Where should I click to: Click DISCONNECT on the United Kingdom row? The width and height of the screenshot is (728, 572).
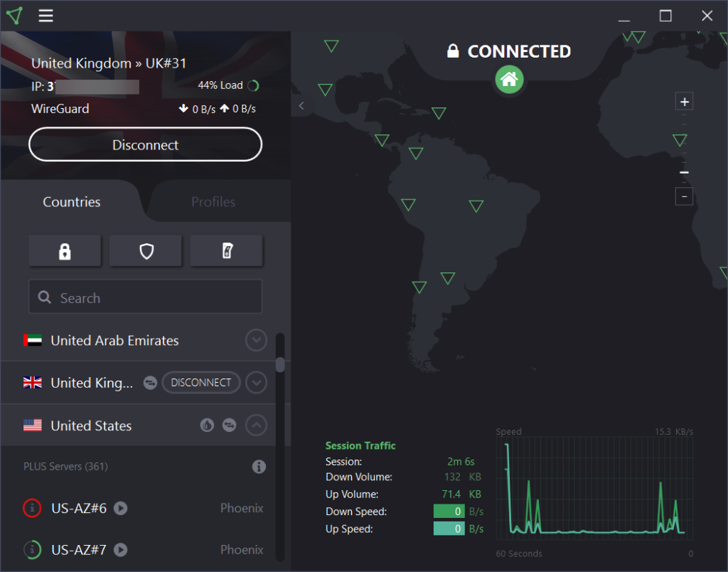click(x=200, y=382)
